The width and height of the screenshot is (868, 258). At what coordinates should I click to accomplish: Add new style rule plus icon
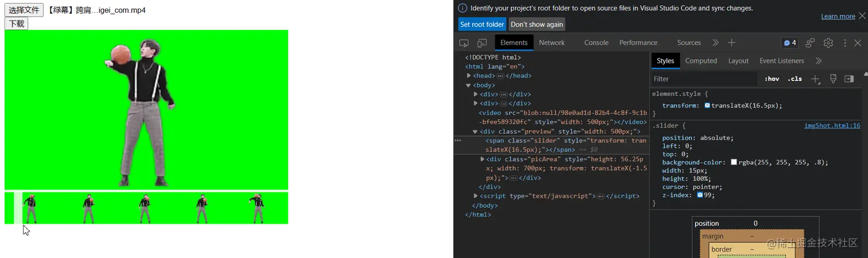pyautogui.click(x=815, y=79)
